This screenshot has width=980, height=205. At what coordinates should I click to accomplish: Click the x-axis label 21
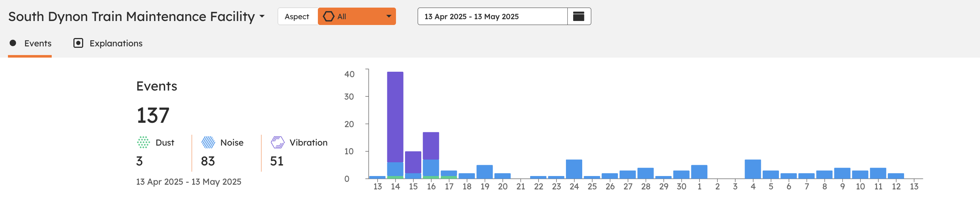click(520, 186)
